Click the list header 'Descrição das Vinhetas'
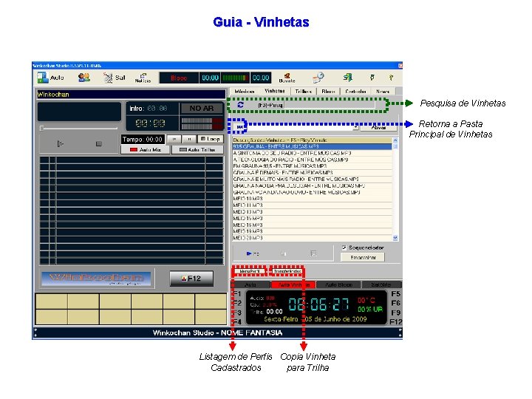 point(312,140)
